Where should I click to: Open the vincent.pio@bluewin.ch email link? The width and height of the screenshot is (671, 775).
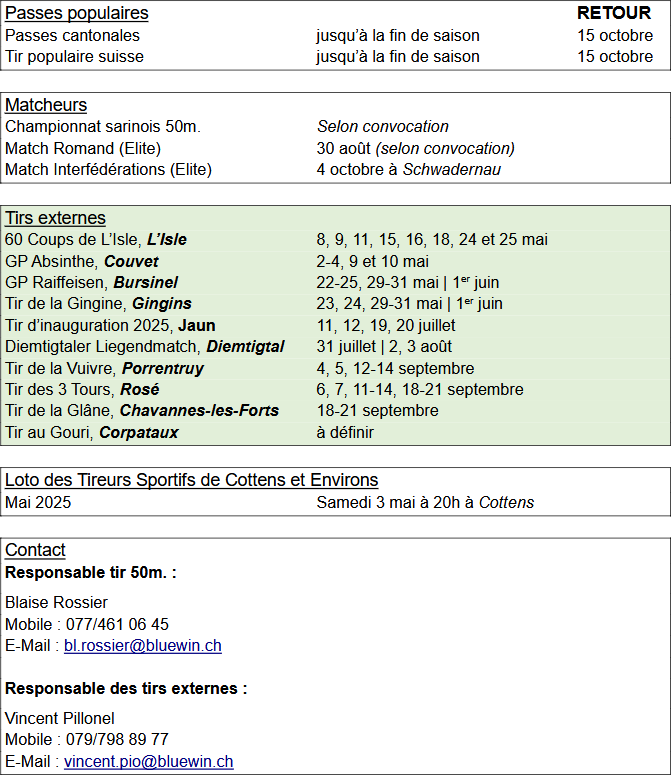(149, 761)
